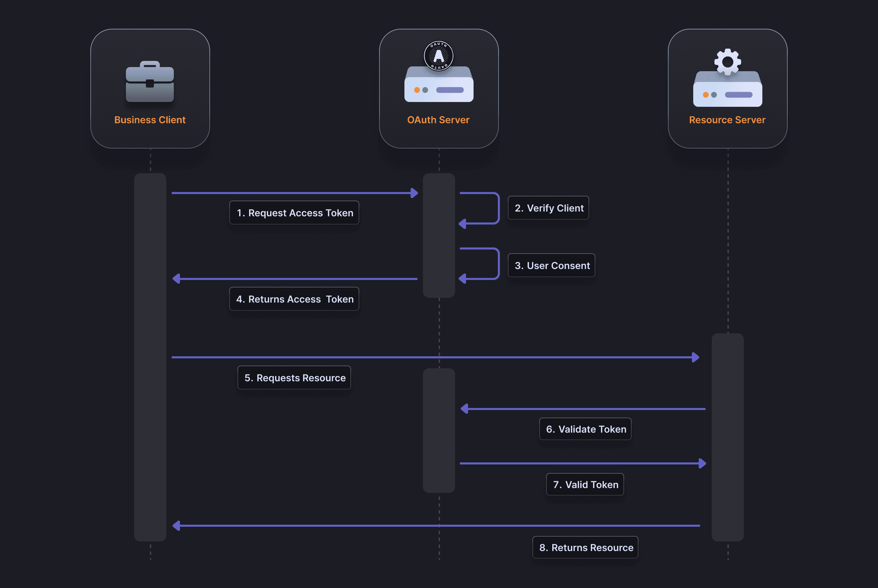Click the '5. Requests Resource' label
Image resolution: width=878 pixels, height=588 pixels.
[294, 378]
